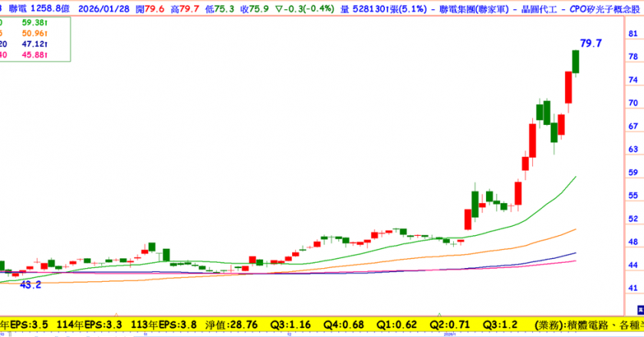644x337 pixels.
Task: Click the blue square icon at chart corner
Action: (640, 310)
